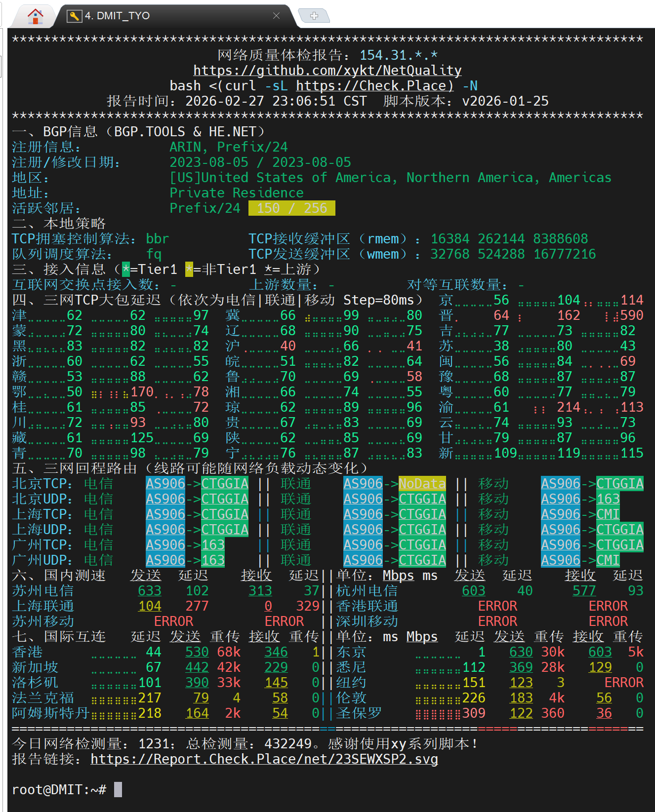This screenshot has width=655, height=812.
Task: Click the home icon tab
Action: [35, 16]
